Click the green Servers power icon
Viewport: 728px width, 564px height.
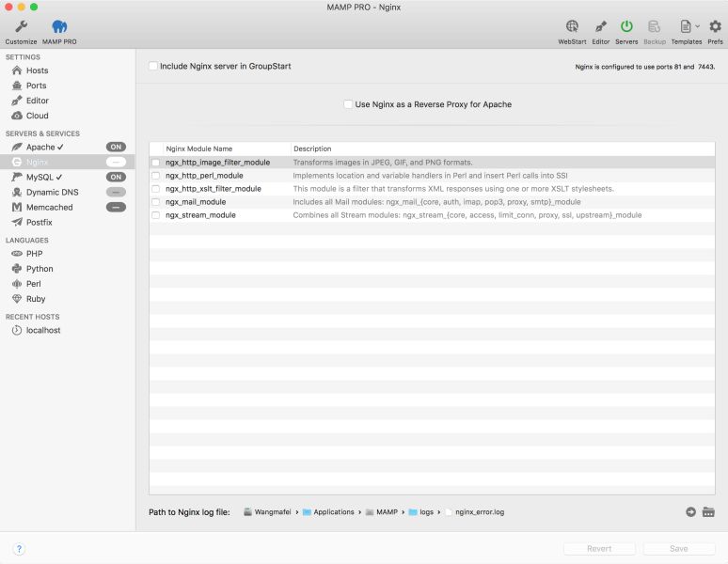(626, 26)
